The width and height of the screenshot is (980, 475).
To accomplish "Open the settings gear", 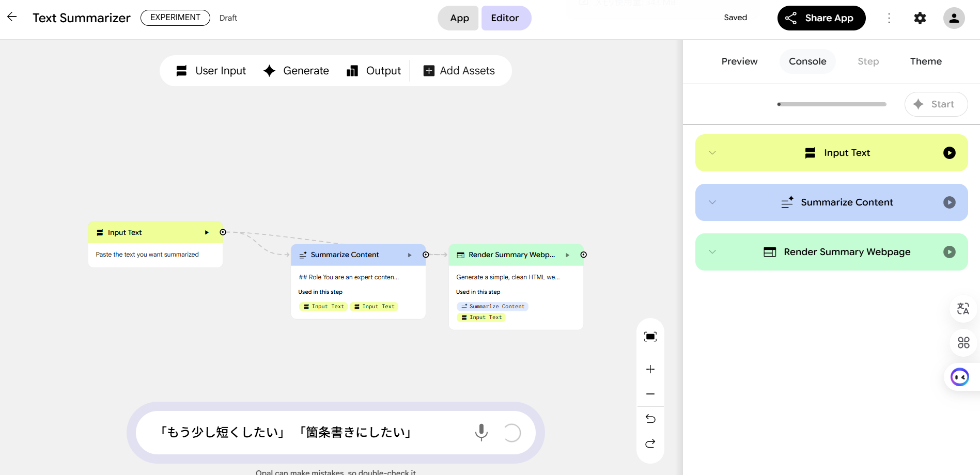I will 920,18.
